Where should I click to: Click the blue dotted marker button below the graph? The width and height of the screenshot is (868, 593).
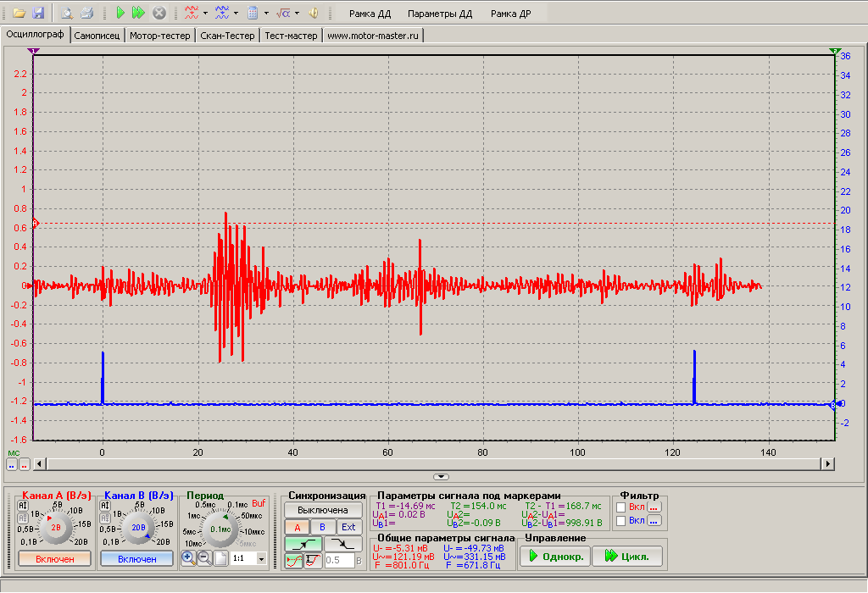click(x=12, y=465)
